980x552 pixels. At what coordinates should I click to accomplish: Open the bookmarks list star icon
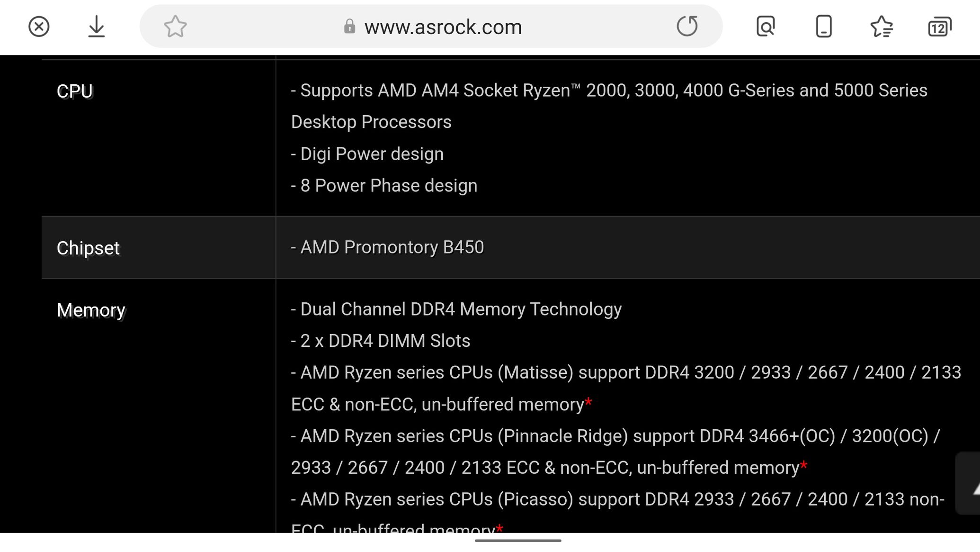(x=882, y=27)
